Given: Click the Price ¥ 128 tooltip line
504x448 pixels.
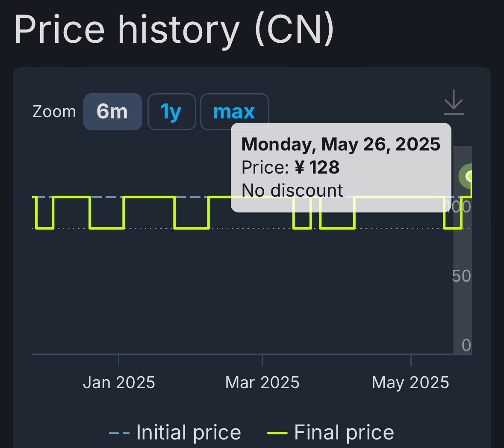Looking at the screenshot, I should [290, 167].
